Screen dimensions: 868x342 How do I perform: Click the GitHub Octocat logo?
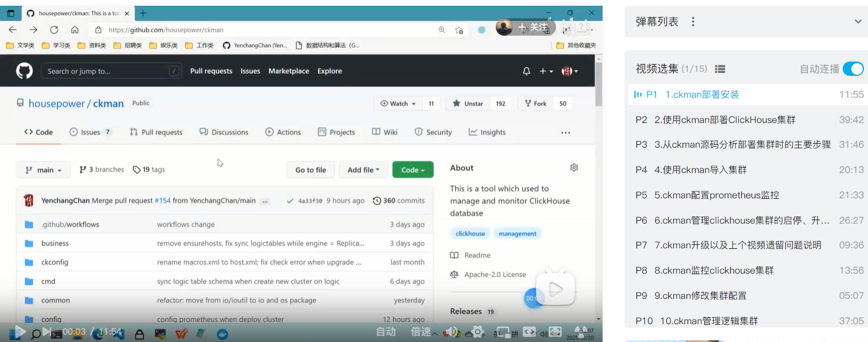pos(24,71)
